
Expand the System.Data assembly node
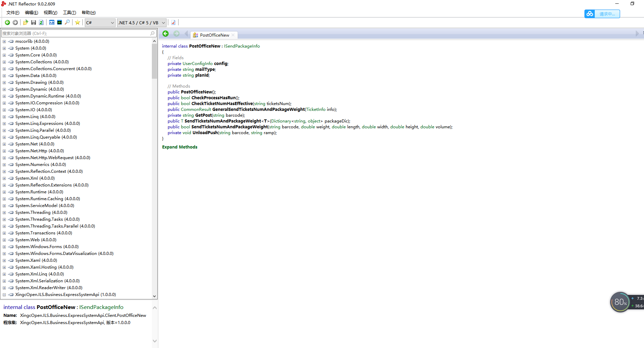pos(4,76)
